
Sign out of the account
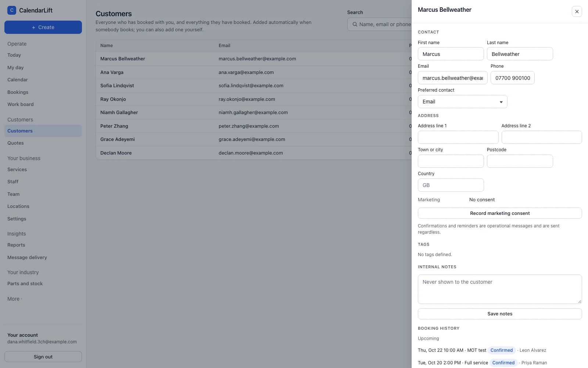pyautogui.click(x=43, y=357)
